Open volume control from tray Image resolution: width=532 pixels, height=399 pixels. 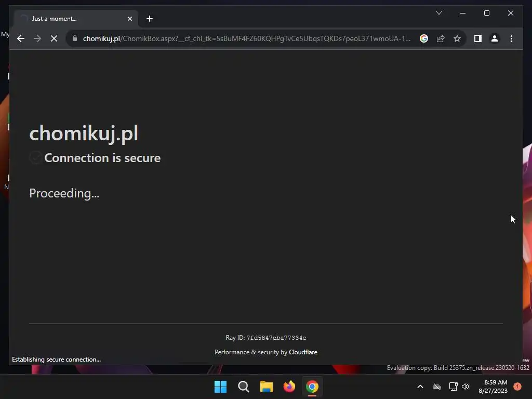(x=465, y=387)
